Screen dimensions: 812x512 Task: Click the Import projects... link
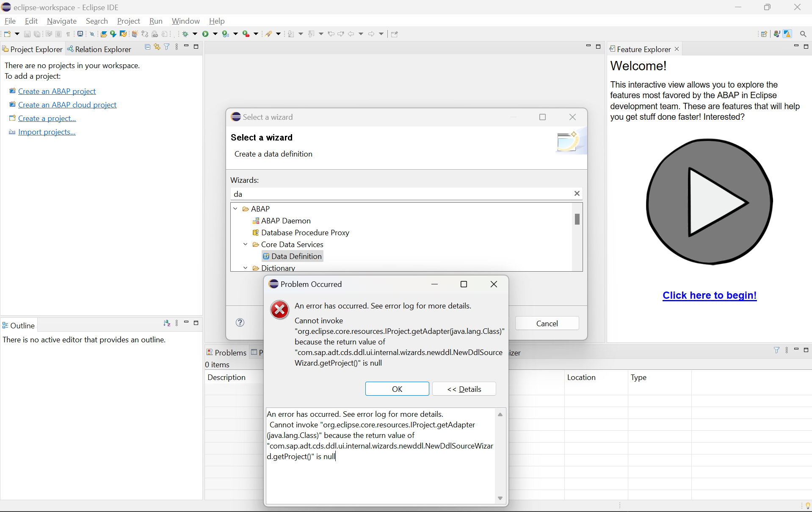47,132
